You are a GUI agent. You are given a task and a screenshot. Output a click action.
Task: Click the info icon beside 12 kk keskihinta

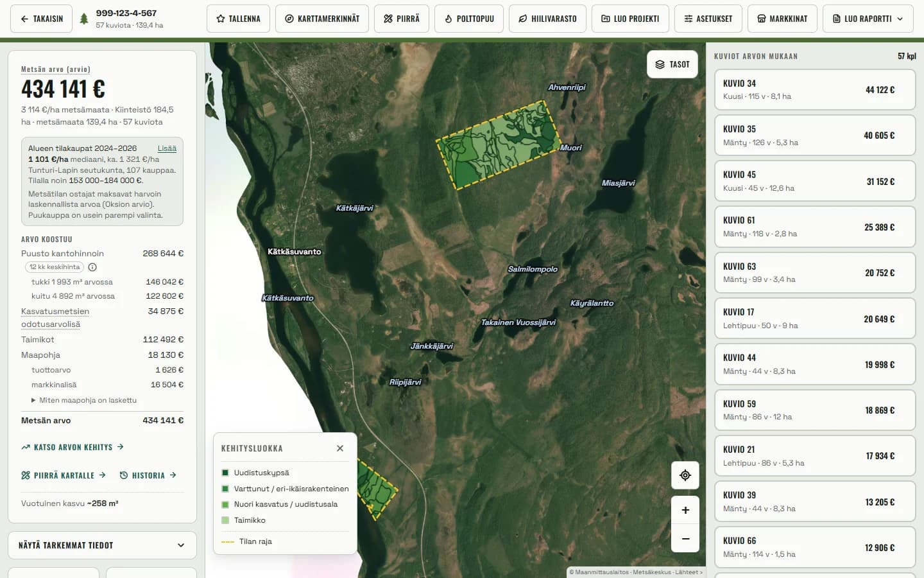click(x=92, y=267)
